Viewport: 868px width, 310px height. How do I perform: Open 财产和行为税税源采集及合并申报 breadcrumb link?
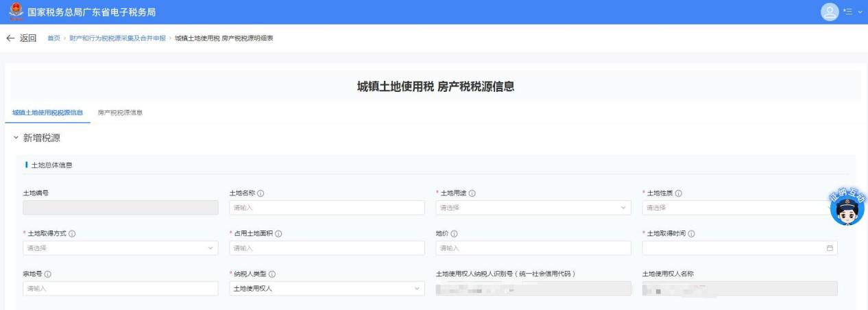click(x=117, y=38)
